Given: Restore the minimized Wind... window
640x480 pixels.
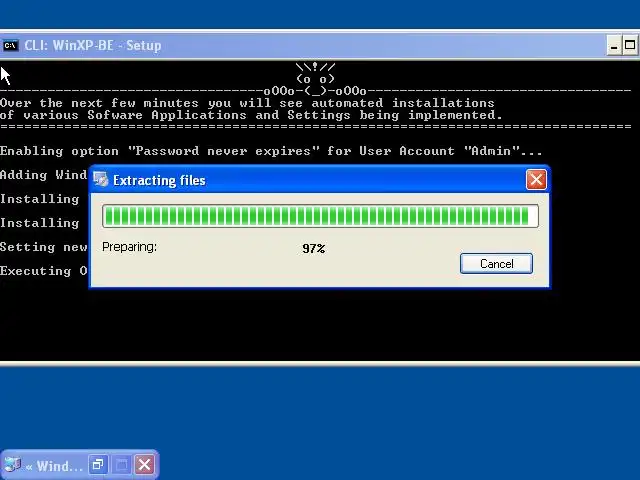Looking at the screenshot, I should (98, 464).
